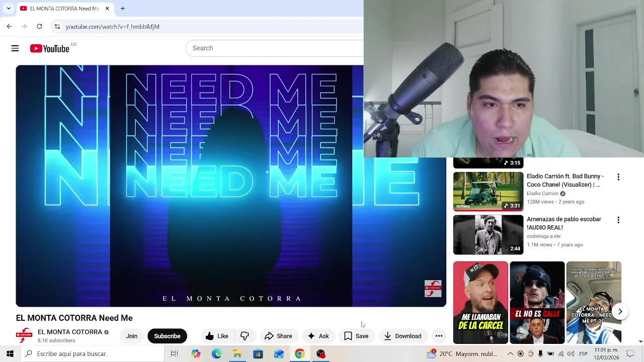Open network Wi-Fi settings in the tray
Viewport: 644px width, 362px height.
point(561,354)
